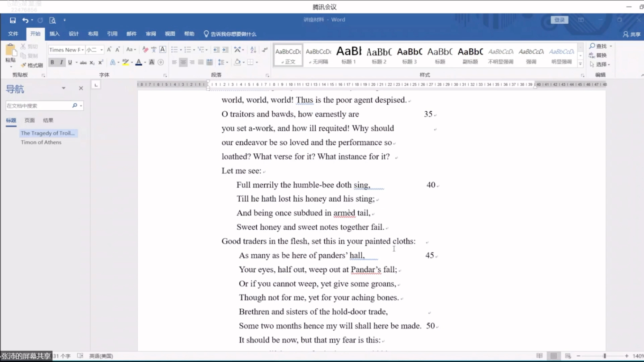The image size is (644, 362).
Task: Show paragraph marks with the pilcrow icon
Action: 264,50
